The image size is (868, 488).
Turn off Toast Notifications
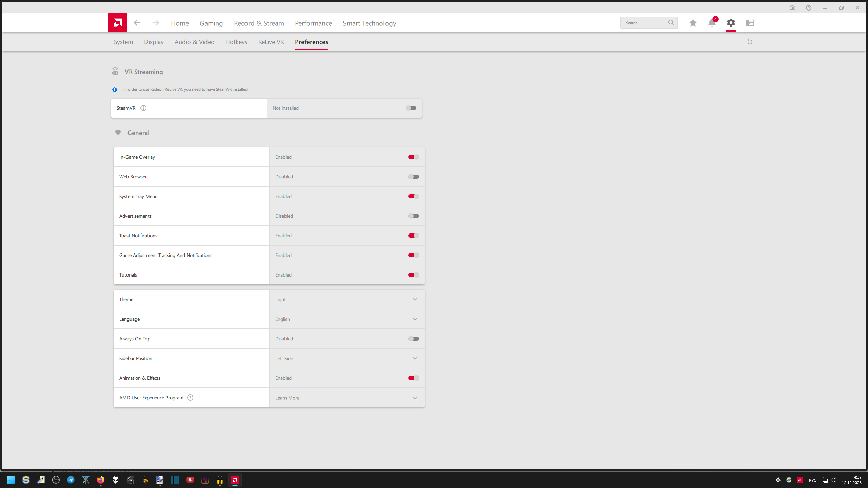coord(413,235)
